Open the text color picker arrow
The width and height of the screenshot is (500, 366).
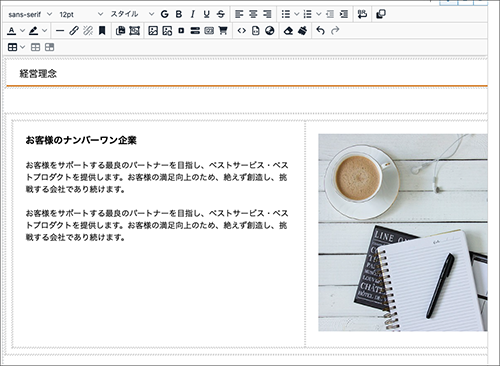coord(22,31)
